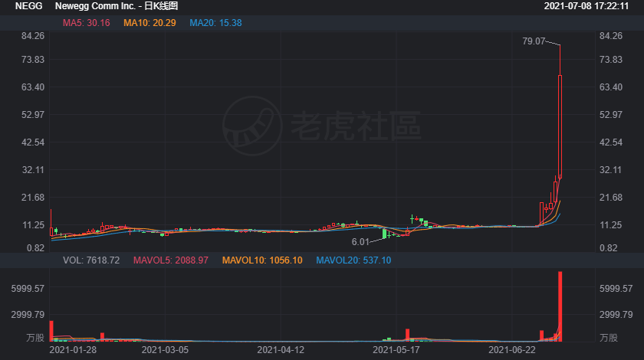644x360 pixels.
Task: Click the first red volume bar on 2021-01-28
Action: click(51, 331)
